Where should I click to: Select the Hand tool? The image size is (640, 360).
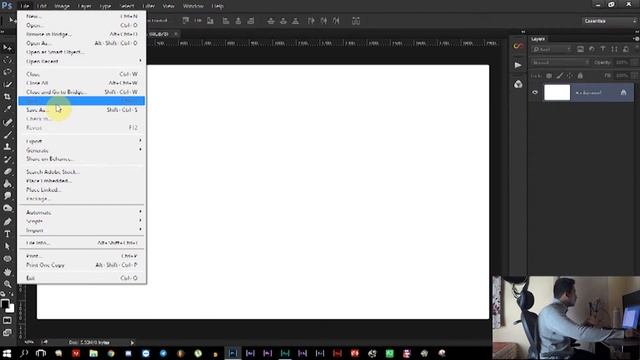tap(7, 271)
